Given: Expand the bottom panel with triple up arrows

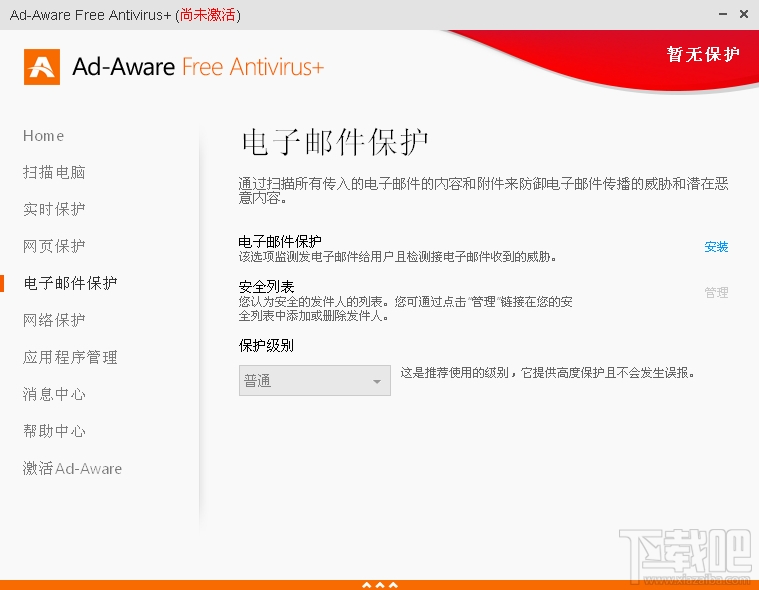Looking at the screenshot, I should coord(380,585).
